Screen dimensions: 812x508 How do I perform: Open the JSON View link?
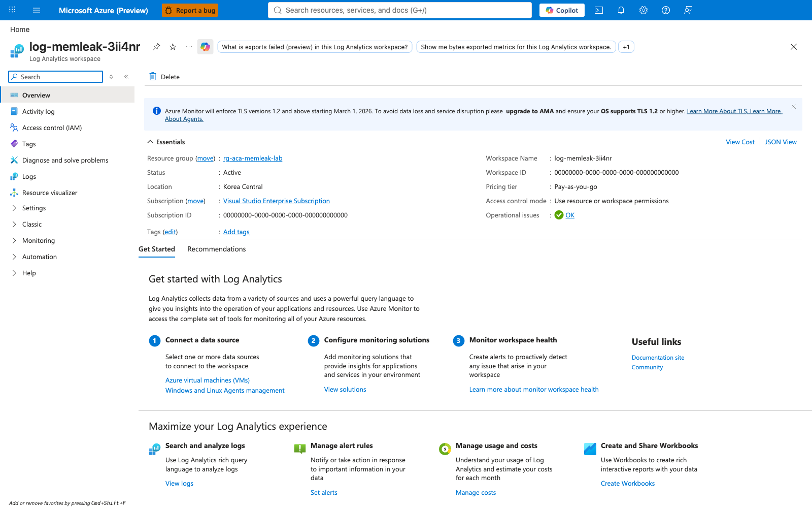coord(781,142)
